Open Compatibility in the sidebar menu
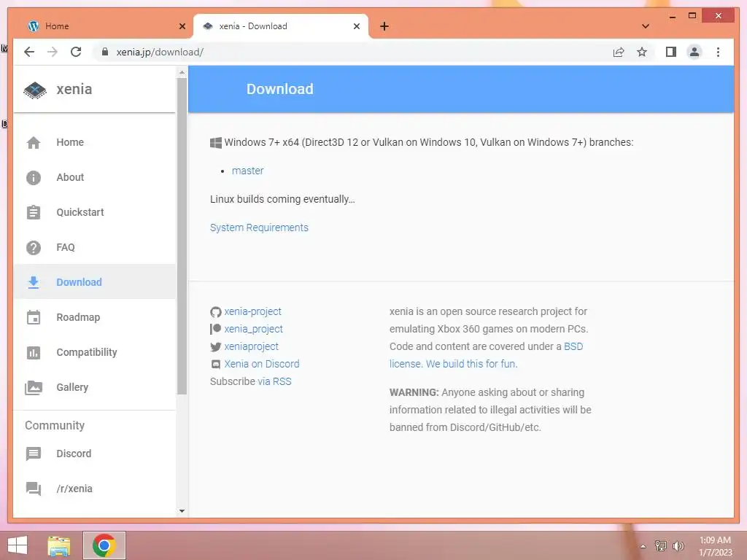The height and width of the screenshot is (560, 747). (95, 353)
